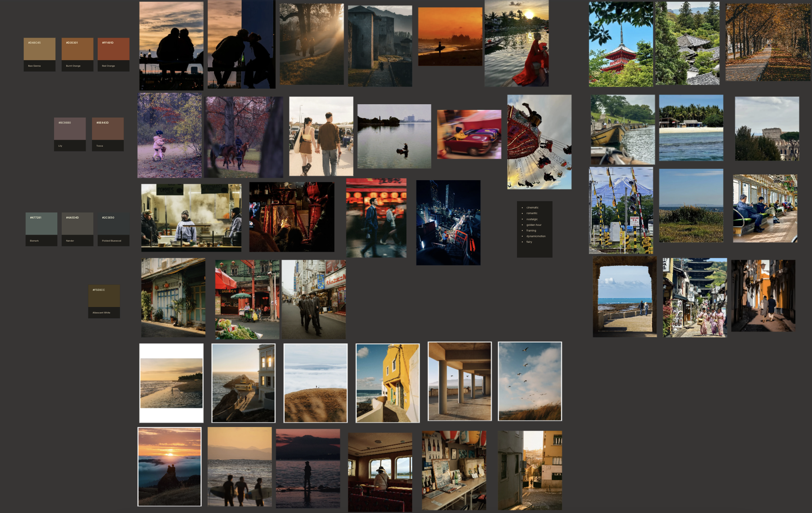This screenshot has width=812, height=513.
Task: Select the woman in red dress by river photo
Action: point(517,43)
